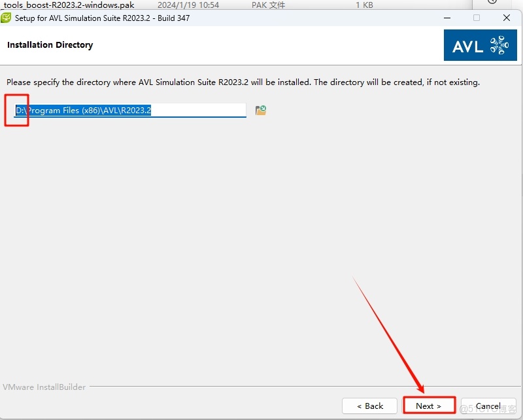Select tools_boost-R2023.2-windows.pak file in background window
The image size is (523, 420).
tap(69, 5)
